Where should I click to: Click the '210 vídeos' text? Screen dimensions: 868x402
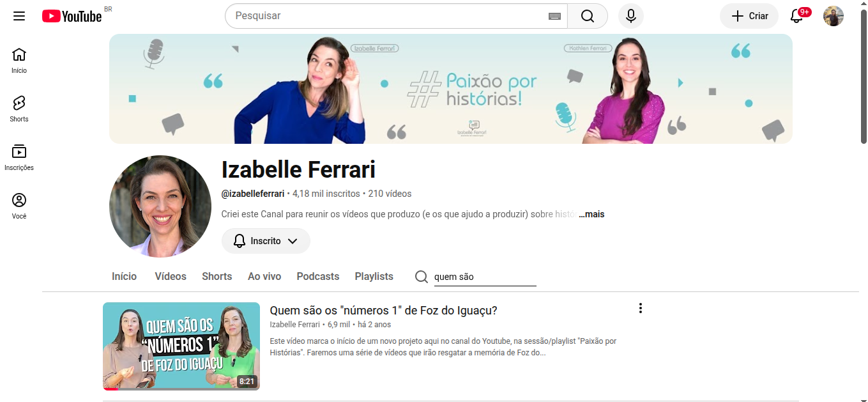pyautogui.click(x=390, y=194)
